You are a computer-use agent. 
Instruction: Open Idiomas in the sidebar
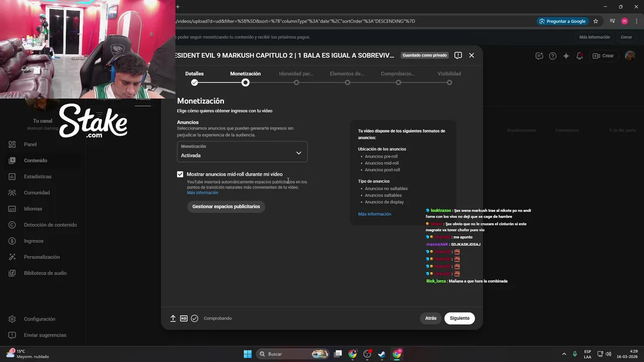[x=33, y=209]
